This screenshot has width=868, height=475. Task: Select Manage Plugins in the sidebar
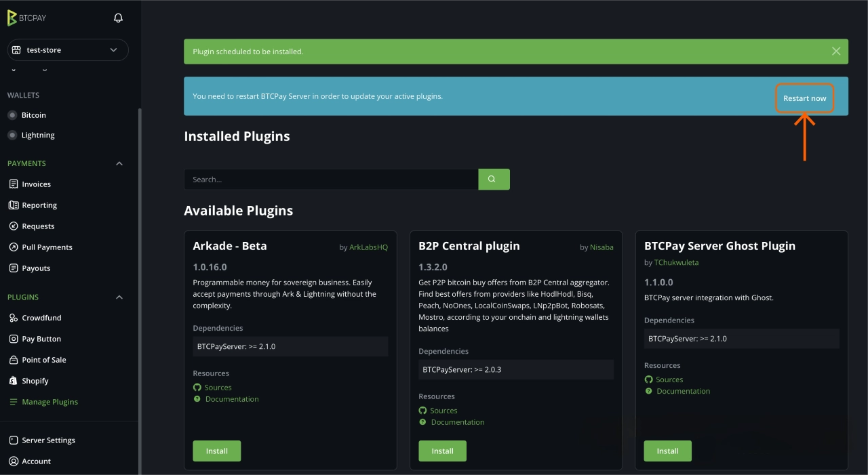[49, 401]
